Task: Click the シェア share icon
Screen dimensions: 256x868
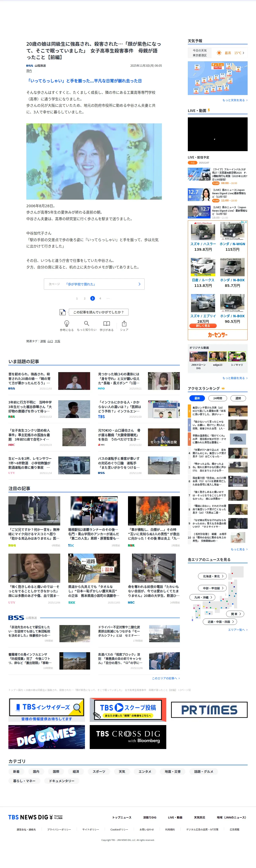Action: 124,323
